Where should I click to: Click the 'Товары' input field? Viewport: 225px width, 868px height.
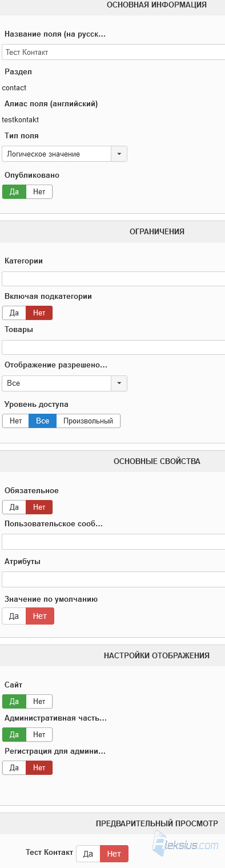point(113,347)
